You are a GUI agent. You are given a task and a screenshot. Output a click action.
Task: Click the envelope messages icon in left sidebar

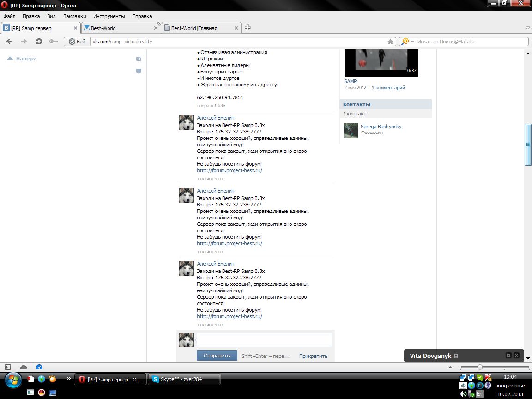pyautogui.click(x=139, y=59)
